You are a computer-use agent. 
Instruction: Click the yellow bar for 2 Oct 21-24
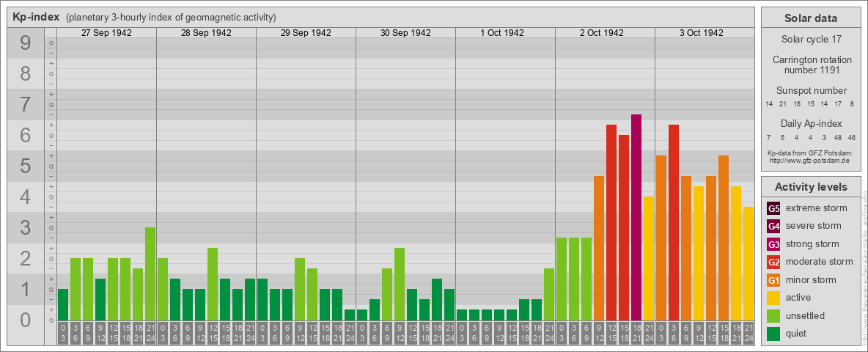(x=649, y=258)
